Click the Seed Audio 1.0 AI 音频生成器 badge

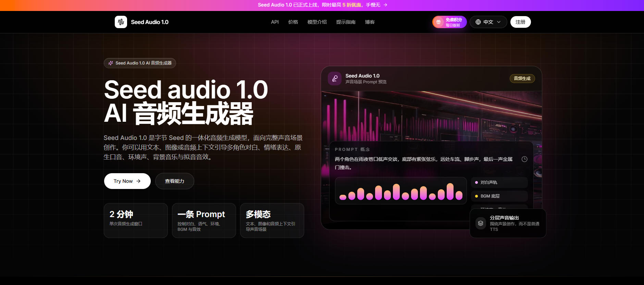140,63
